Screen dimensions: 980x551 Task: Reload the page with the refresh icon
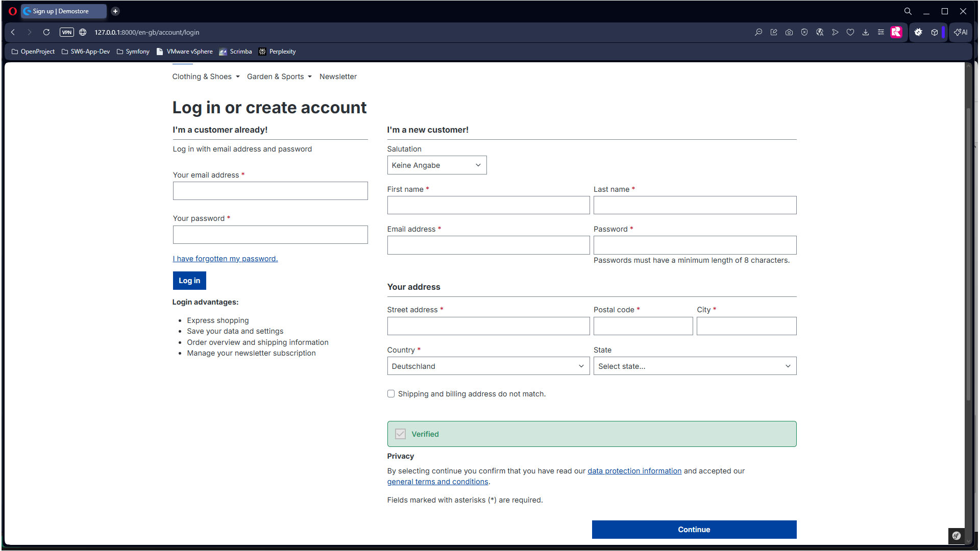pos(46,32)
